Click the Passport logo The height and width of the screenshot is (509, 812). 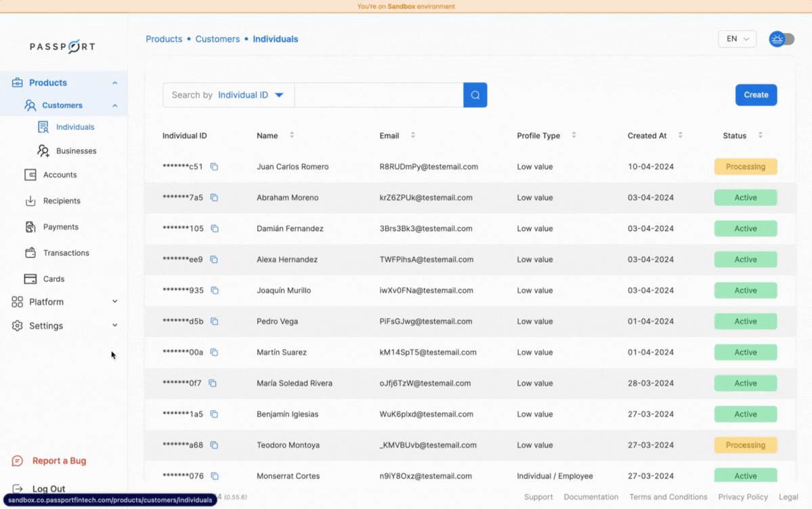click(63, 47)
